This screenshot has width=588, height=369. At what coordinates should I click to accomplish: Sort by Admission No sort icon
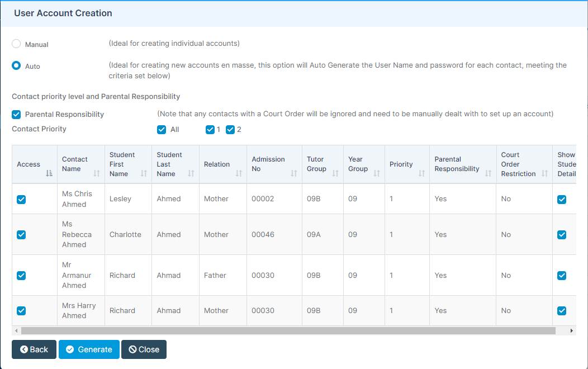click(294, 173)
